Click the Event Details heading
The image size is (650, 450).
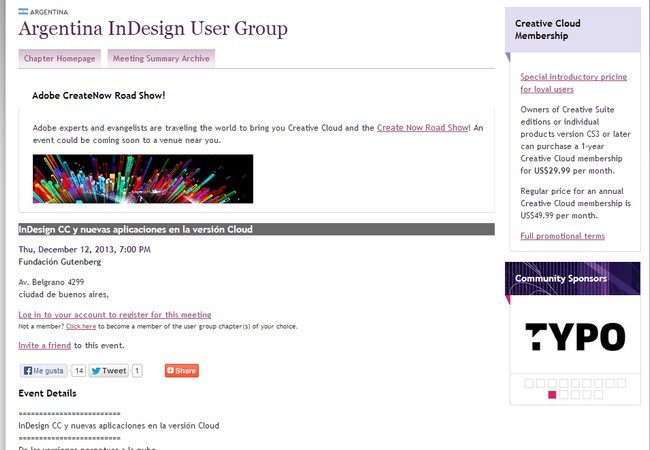(47, 393)
